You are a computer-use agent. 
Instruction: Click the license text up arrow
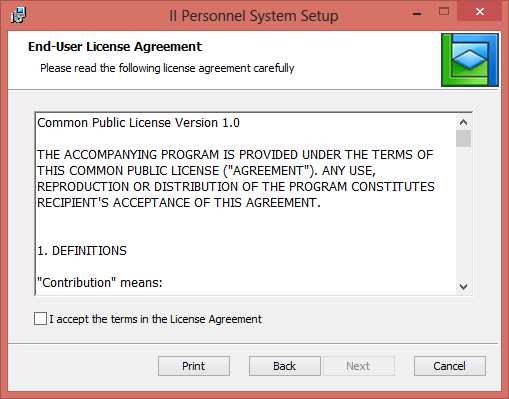click(463, 122)
